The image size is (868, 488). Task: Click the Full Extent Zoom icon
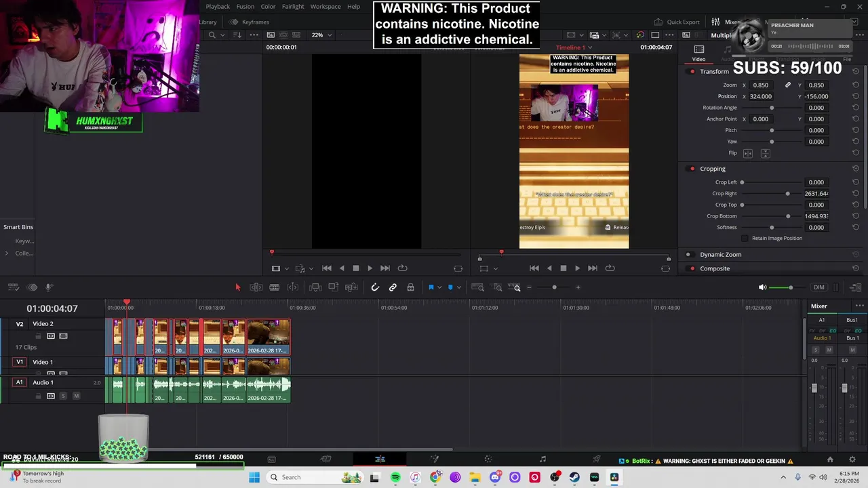pyautogui.click(x=478, y=287)
